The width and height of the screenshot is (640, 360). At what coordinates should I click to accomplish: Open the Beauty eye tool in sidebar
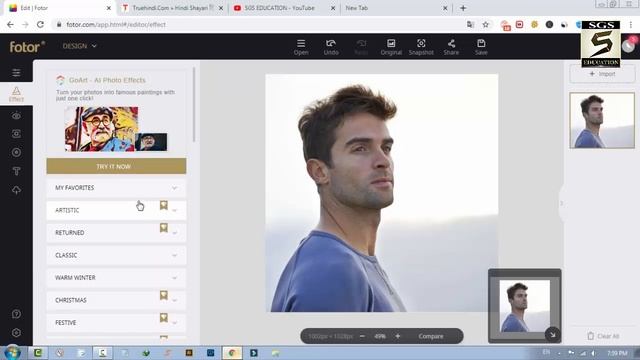(x=16, y=116)
